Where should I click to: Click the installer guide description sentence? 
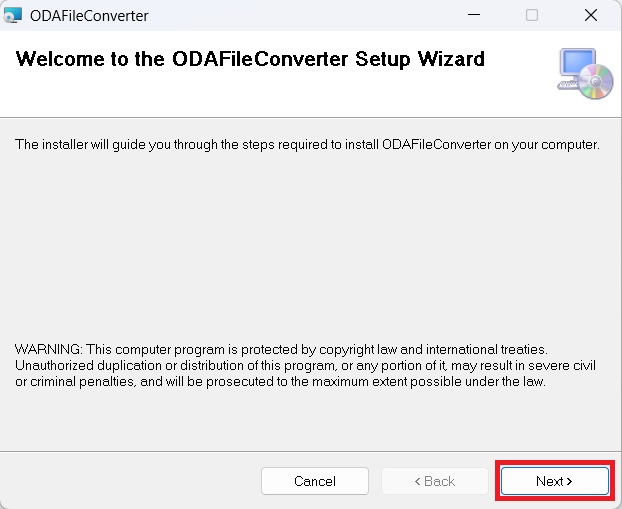(307, 145)
